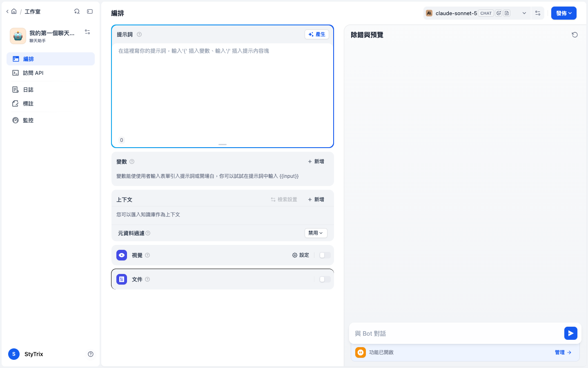The height and width of the screenshot is (368, 588).
Task: Open the 管理 manage features link
Action: pos(563,352)
